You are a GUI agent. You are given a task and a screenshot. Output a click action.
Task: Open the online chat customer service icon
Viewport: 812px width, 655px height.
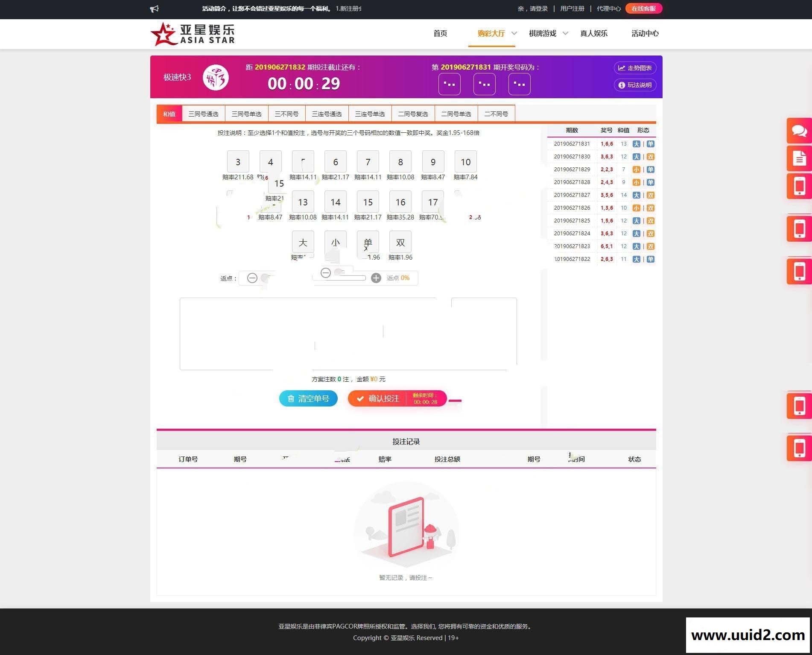(799, 131)
